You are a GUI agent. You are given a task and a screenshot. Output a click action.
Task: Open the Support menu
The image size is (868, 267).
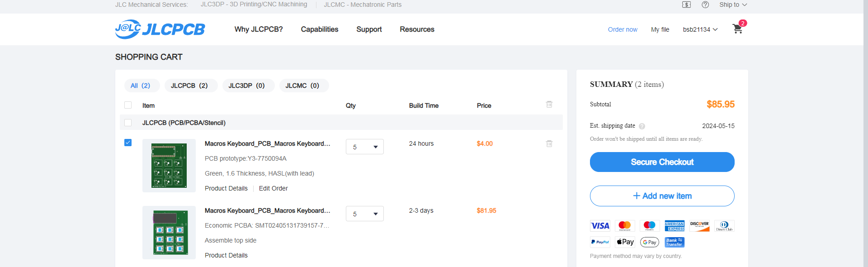tap(369, 29)
